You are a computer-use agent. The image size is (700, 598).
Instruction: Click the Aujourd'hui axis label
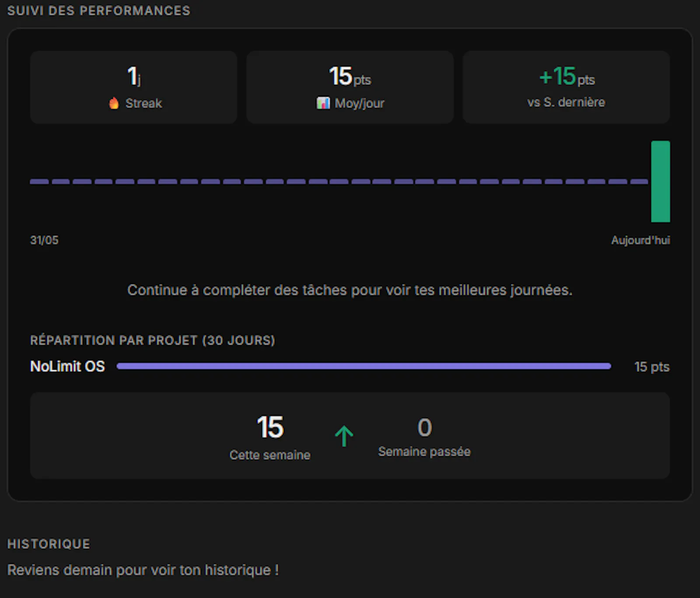(x=640, y=240)
